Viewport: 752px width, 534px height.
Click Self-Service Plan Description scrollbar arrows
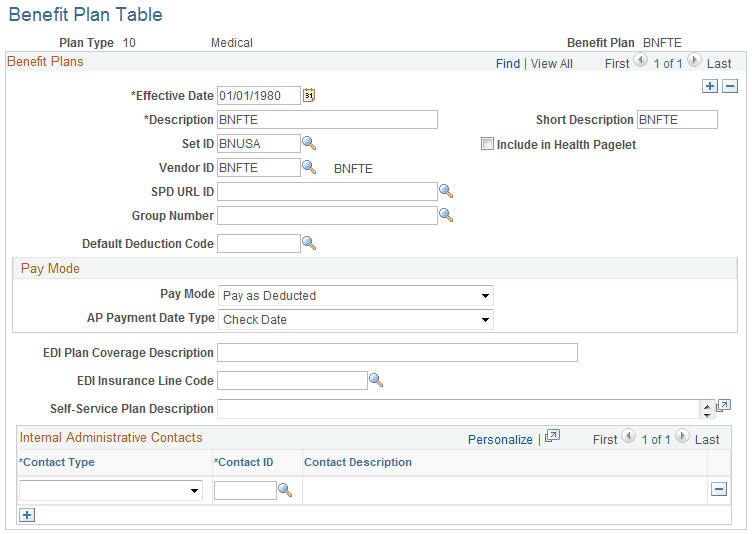(x=707, y=411)
